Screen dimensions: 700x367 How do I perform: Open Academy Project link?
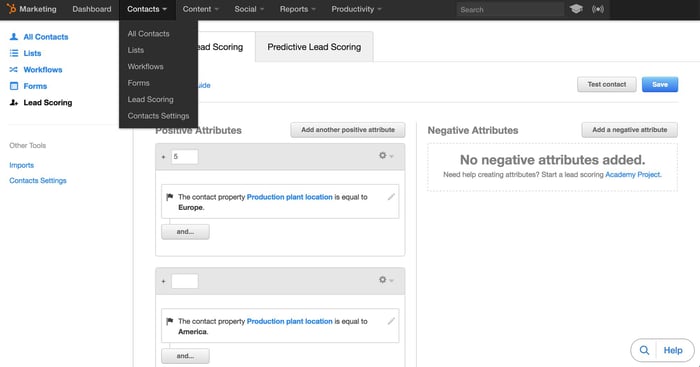(633, 175)
